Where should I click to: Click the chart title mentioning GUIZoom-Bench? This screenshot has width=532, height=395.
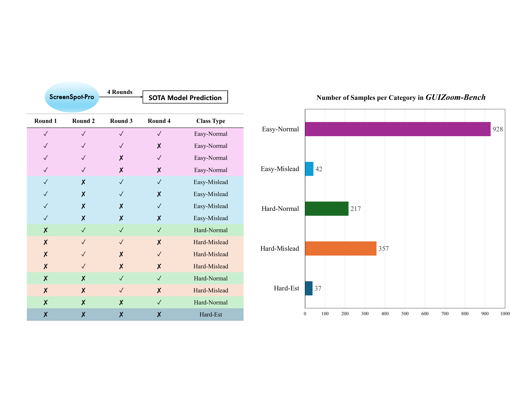point(401,97)
